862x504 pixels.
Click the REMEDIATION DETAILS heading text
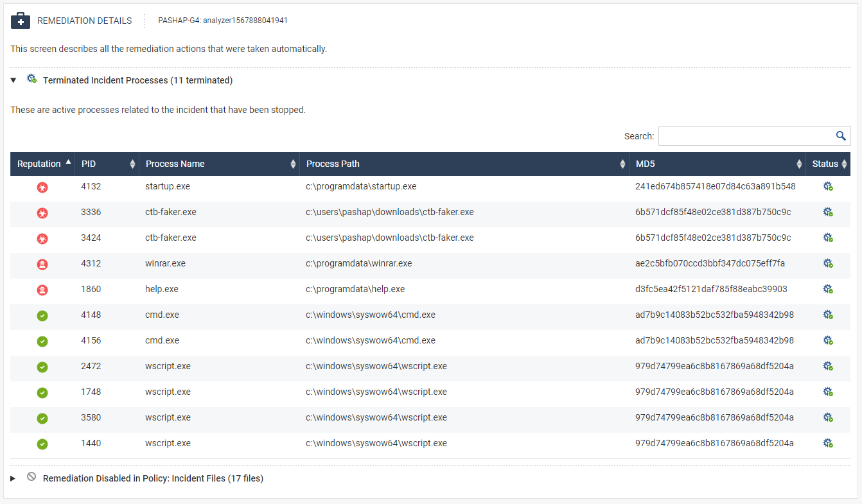pyautogui.click(x=85, y=21)
